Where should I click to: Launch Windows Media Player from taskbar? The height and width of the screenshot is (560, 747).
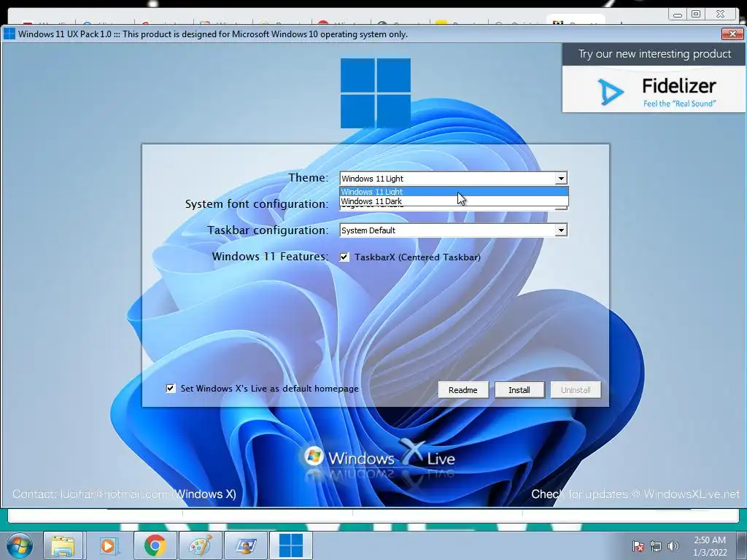point(109,546)
